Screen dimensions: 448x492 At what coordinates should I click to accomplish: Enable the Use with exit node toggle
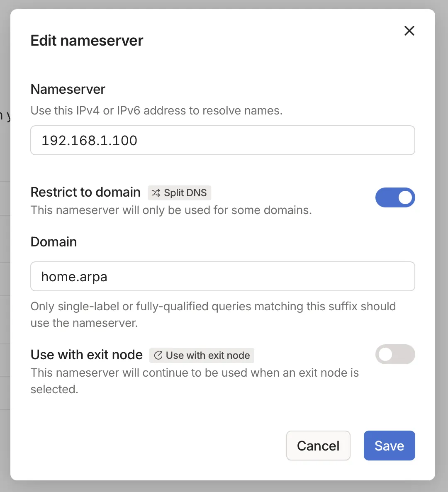coord(395,354)
